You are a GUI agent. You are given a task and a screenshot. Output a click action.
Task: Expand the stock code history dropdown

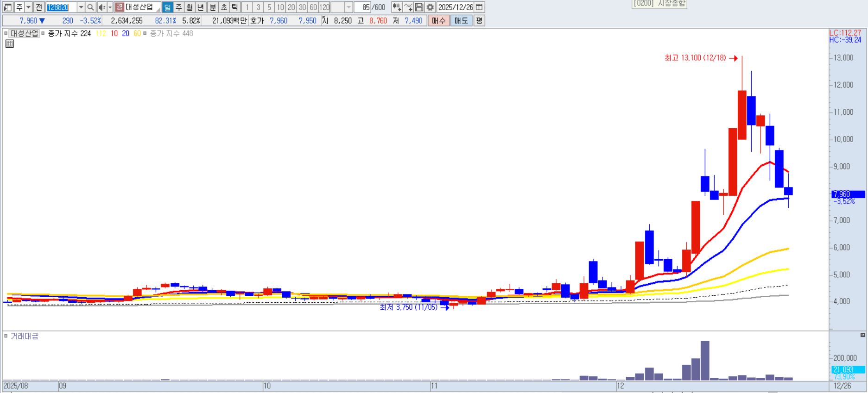point(81,7)
